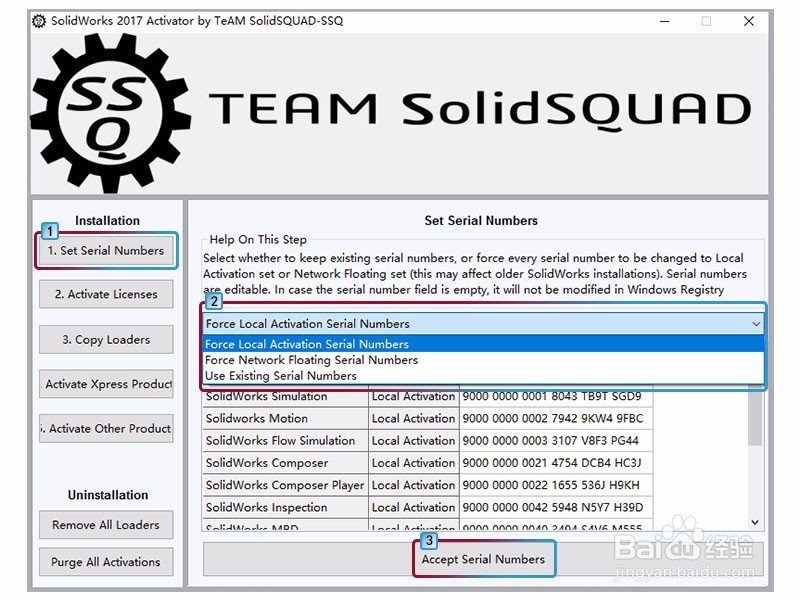The image size is (800, 600).
Task: Click Local Activation cell for Composer Player
Action: coord(414,485)
